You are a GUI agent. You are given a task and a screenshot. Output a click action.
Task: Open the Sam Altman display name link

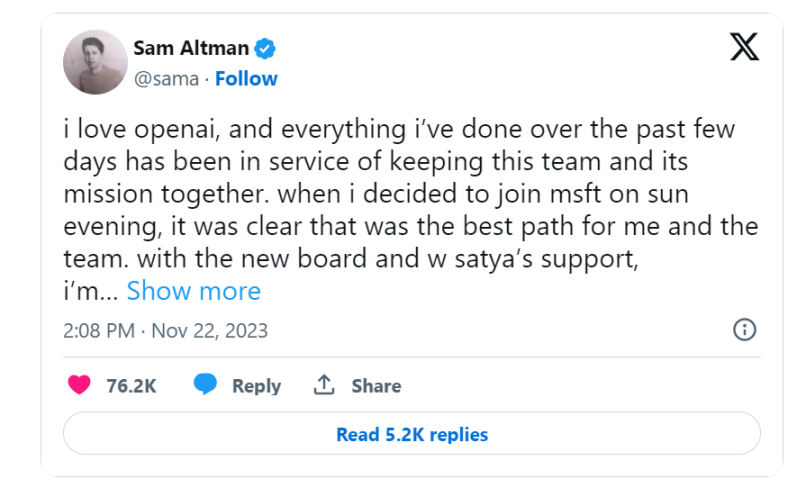click(x=191, y=47)
